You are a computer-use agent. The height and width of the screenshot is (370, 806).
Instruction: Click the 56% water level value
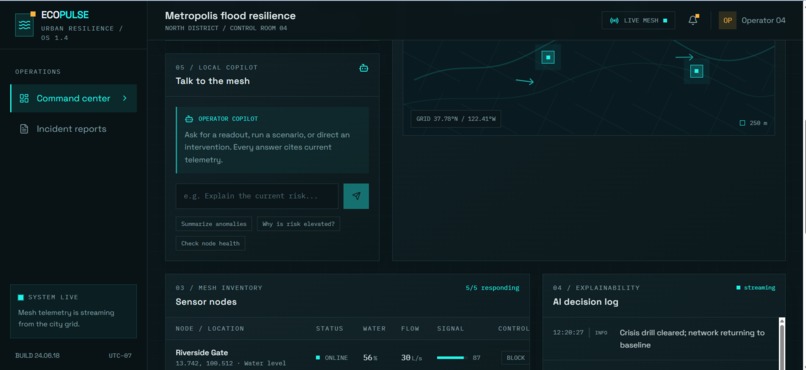click(x=370, y=358)
